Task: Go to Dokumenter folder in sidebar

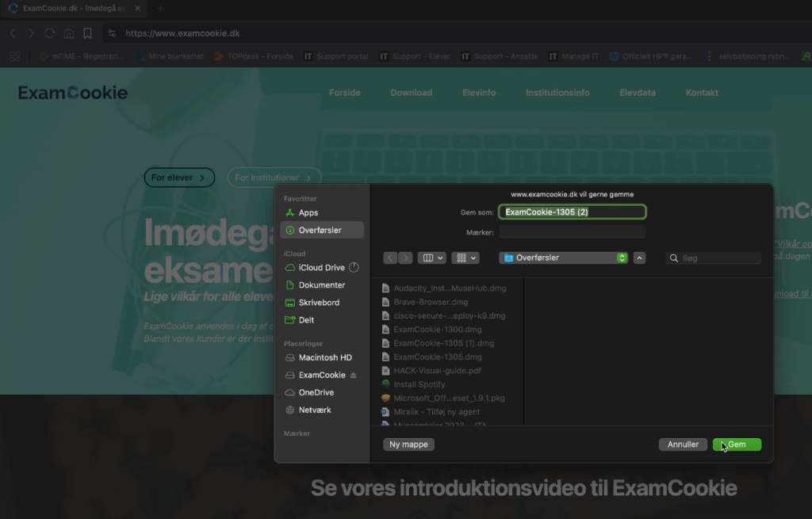Action: pos(321,285)
